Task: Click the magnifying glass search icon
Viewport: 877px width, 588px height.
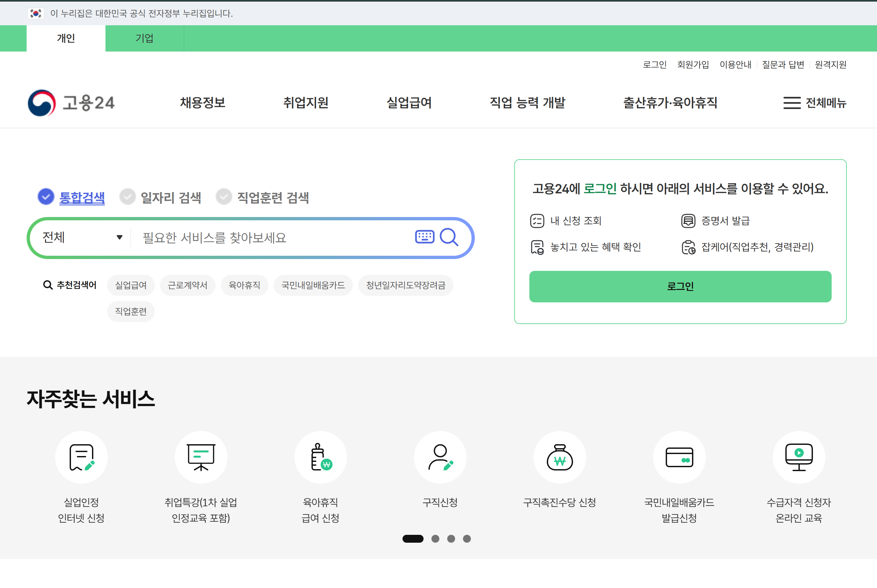Action: pyautogui.click(x=449, y=237)
